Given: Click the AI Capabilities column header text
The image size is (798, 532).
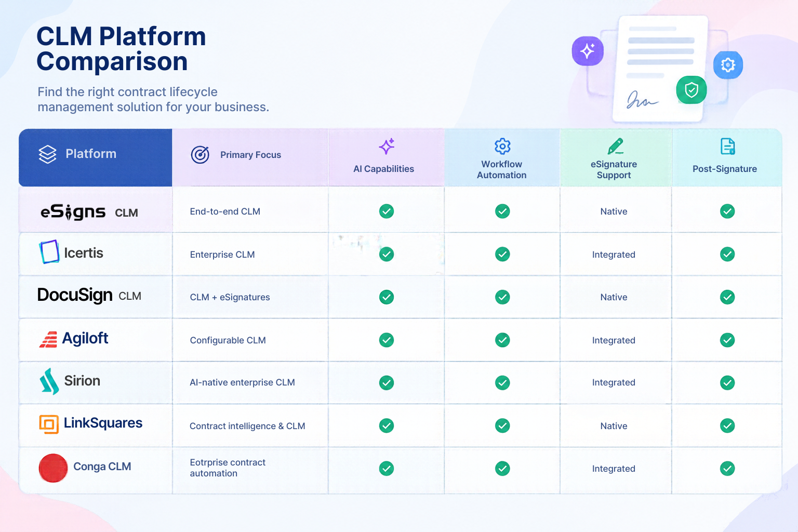Looking at the screenshot, I should click(384, 169).
